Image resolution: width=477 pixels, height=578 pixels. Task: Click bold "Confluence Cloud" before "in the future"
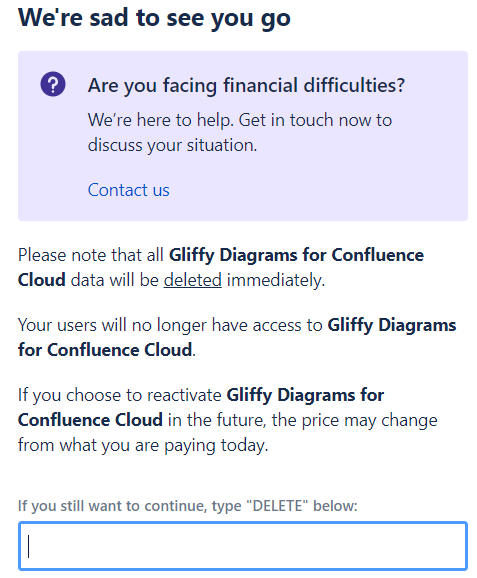coord(90,420)
